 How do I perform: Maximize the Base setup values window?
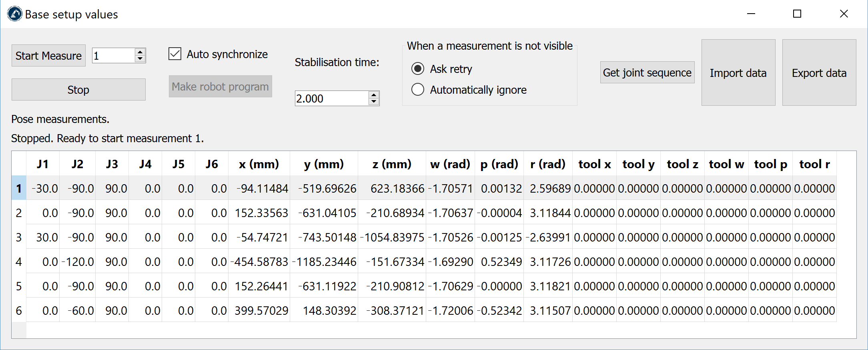tap(797, 14)
